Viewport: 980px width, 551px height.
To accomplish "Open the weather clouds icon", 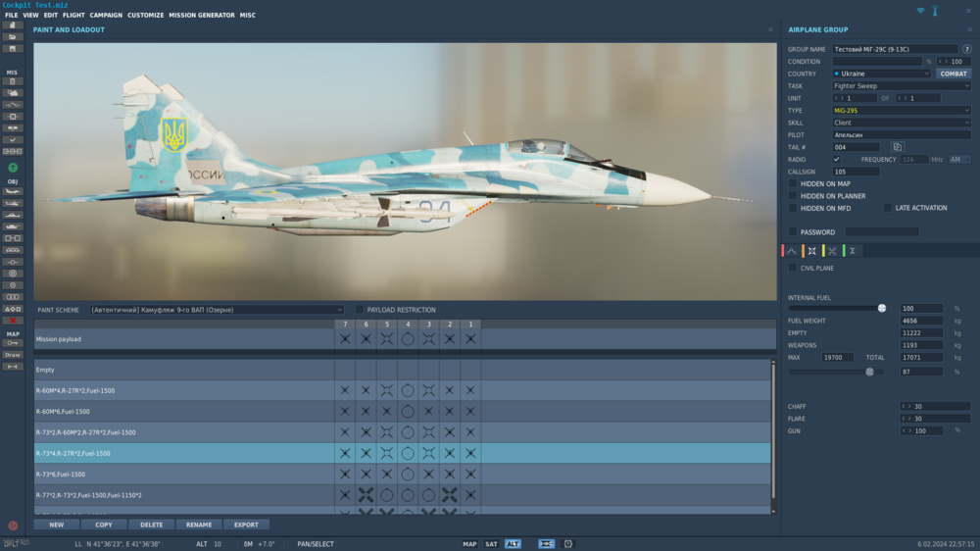I will tap(13, 93).
